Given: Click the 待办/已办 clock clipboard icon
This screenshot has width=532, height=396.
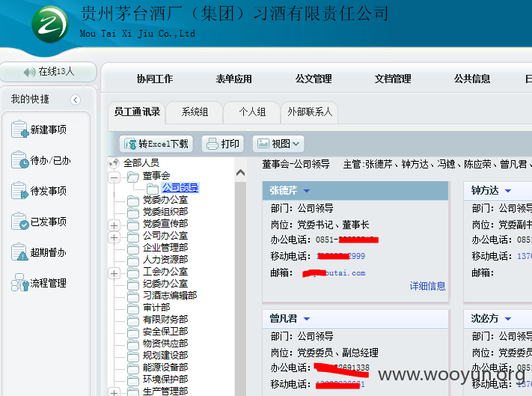Looking at the screenshot, I should coord(19,160).
